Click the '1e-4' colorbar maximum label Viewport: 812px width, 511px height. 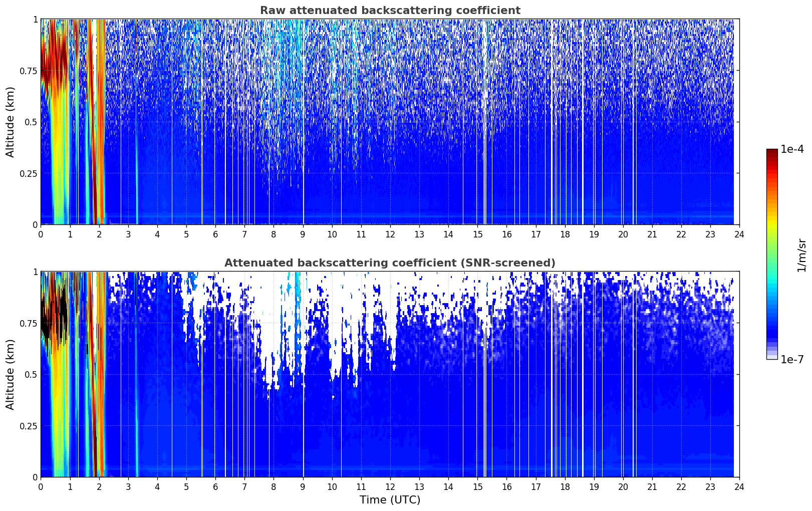(792, 149)
